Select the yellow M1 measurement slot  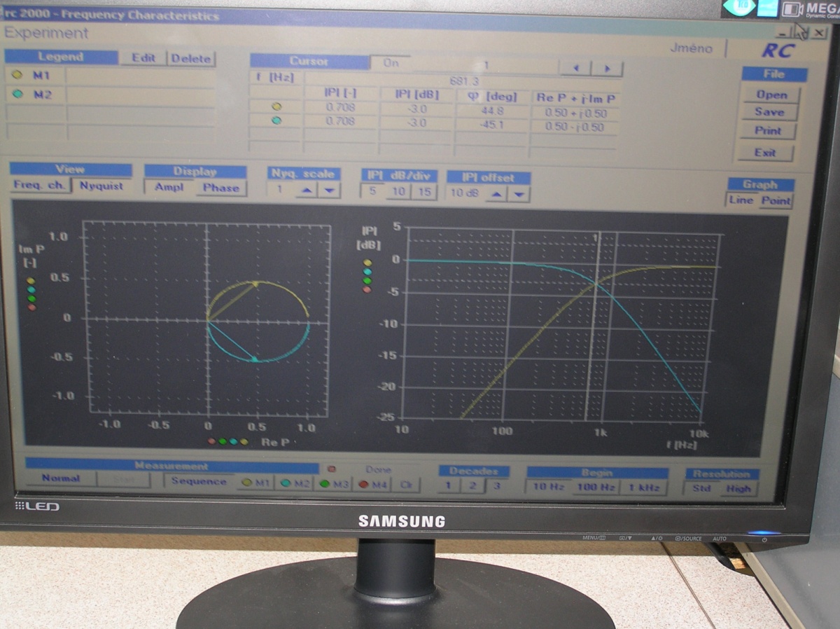pyautogui.click(x=255, y=483)
